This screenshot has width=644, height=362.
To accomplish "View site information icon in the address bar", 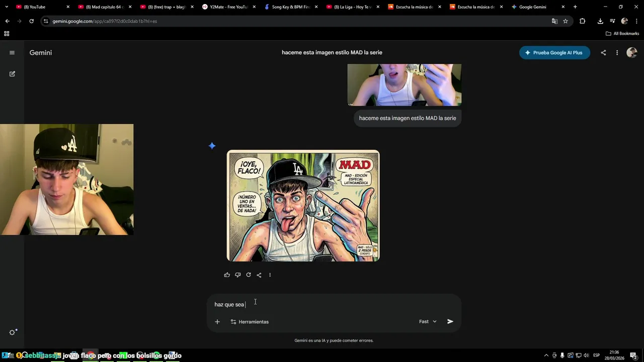I will (46, 21).
